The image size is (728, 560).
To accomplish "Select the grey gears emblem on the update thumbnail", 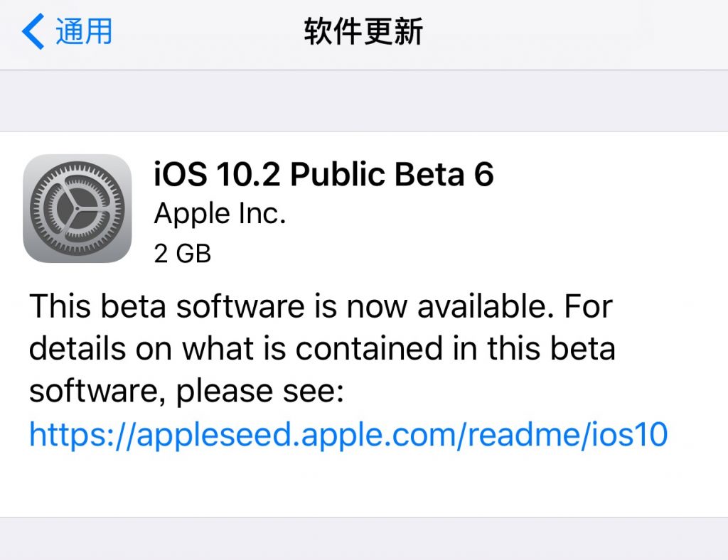I will pyautogui.click(x=77, y=210).
